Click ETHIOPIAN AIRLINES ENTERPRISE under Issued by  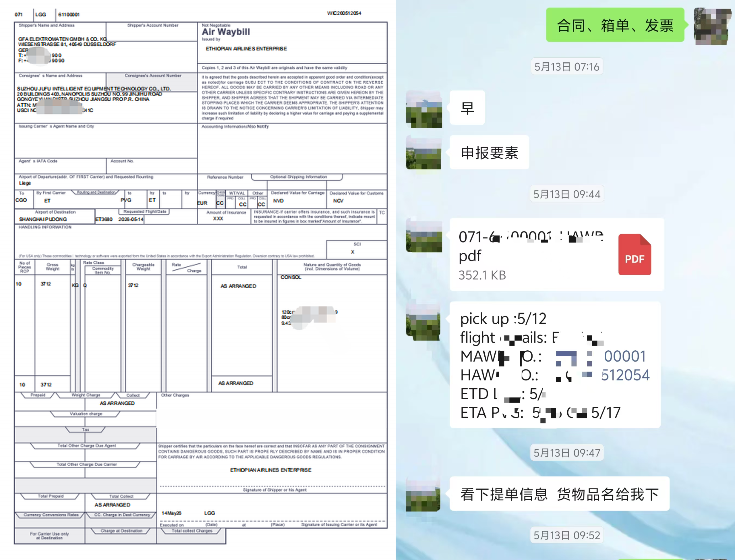[x=246, y=49]
